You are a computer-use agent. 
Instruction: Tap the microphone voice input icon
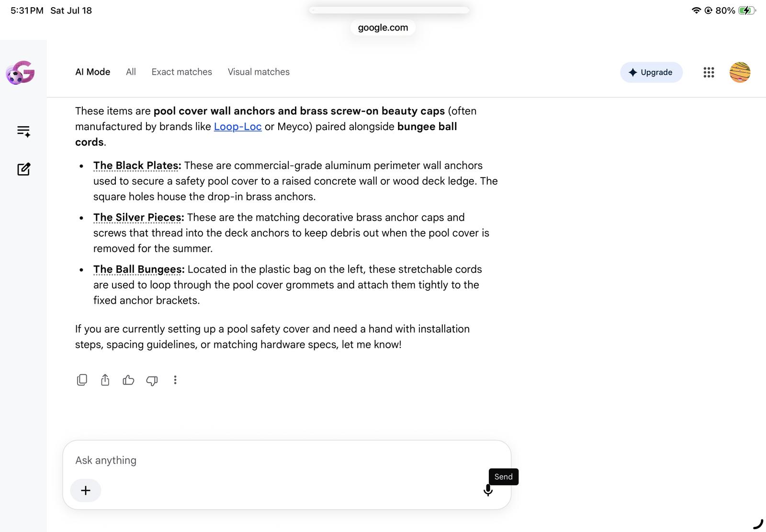(488, 490)
